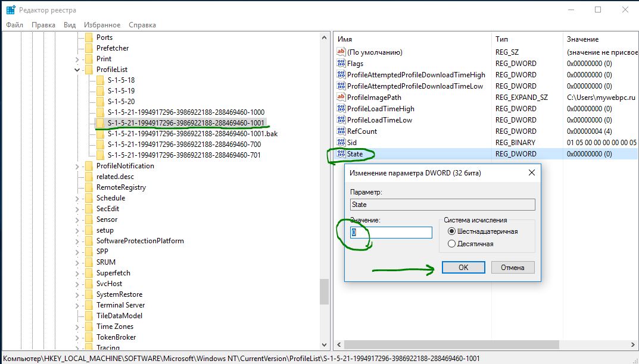639x364 pixels.
Task: Select the Десятичная radio button
Action: point(451,244)
